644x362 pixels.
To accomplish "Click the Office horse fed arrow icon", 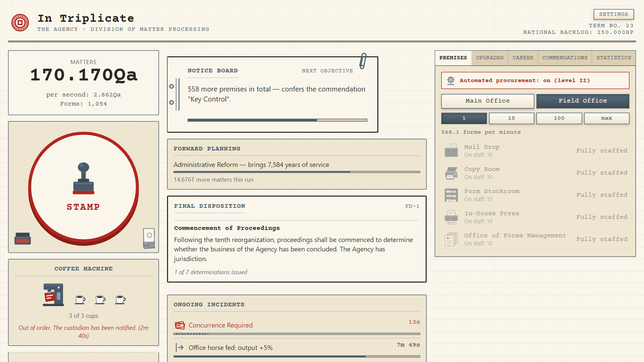I will coord(180,347).
